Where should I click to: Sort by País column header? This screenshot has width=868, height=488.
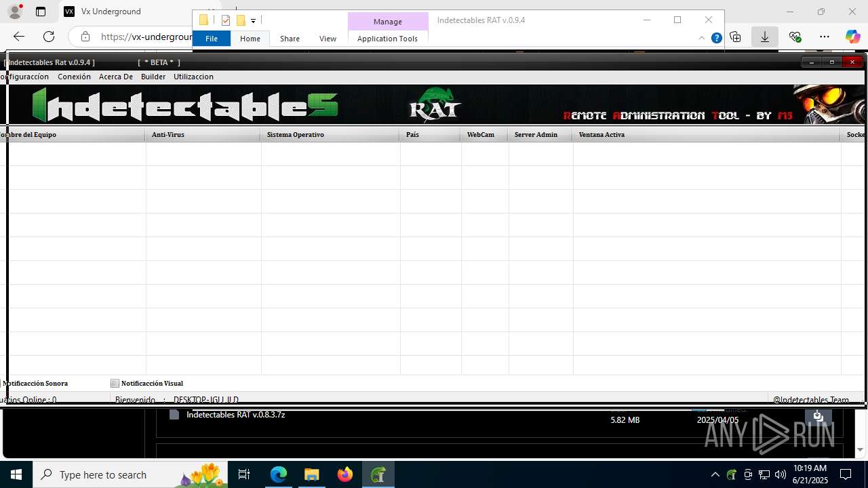point(430,134)
